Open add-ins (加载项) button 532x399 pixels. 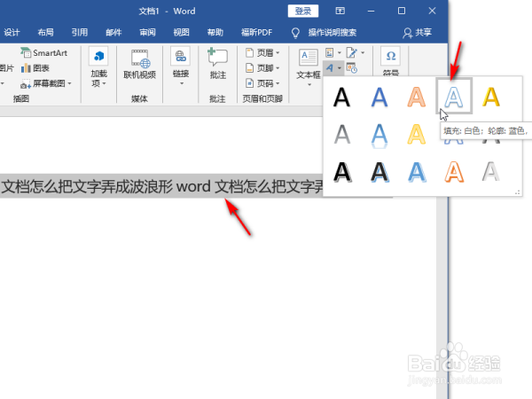(x=98, y=67)
